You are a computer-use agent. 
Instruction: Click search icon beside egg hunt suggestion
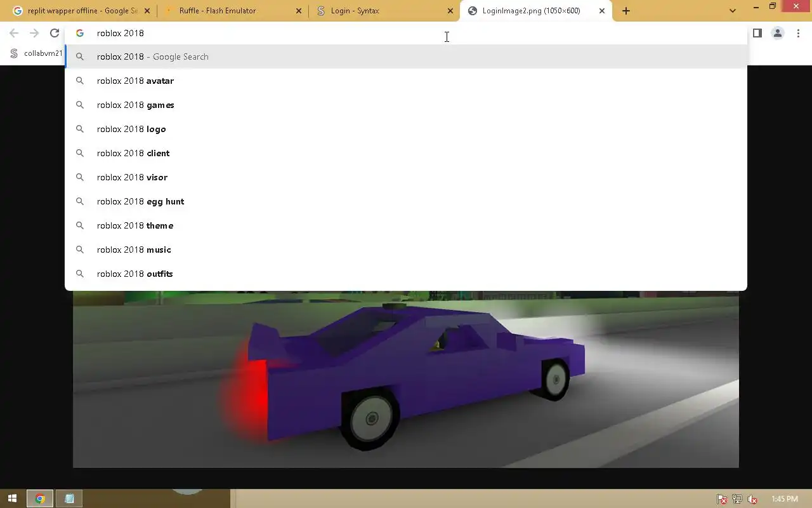pyautogui.click(x=80, y=201)
